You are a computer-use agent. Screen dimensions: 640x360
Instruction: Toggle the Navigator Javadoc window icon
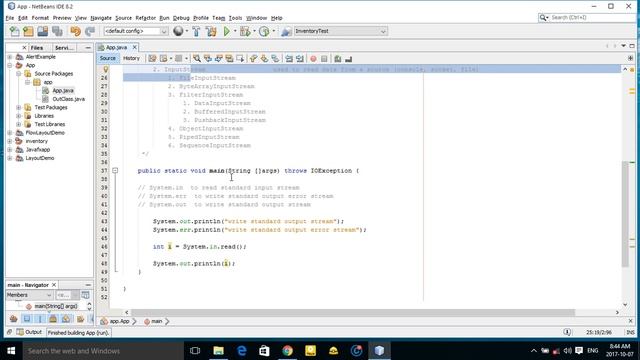click(x=85, y=295)
